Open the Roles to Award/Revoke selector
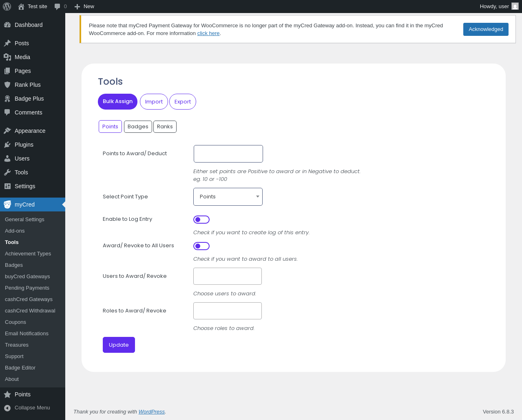Screen dimensions: 522x420 coord(228,311)
